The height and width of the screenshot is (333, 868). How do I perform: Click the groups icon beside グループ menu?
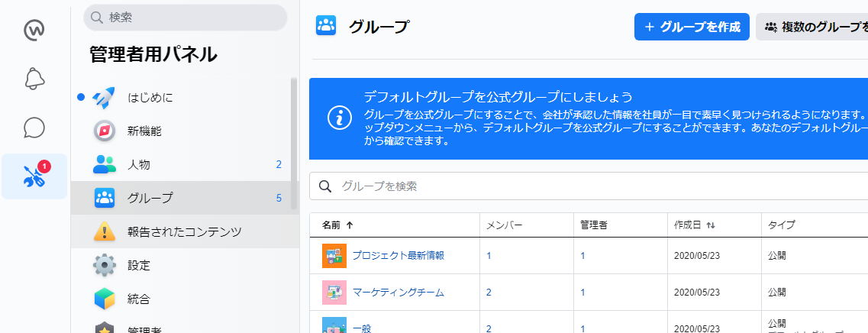click(x=104, y=198)
